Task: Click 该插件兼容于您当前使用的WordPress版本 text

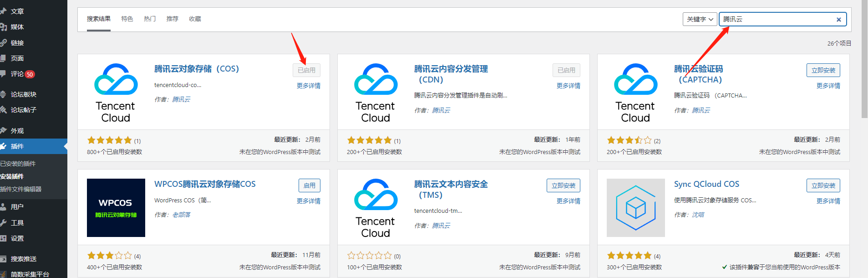Action: [785, 267]
